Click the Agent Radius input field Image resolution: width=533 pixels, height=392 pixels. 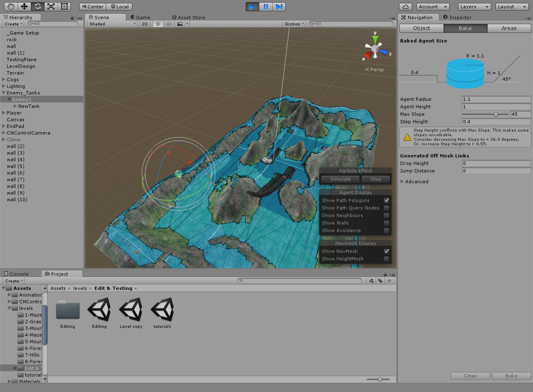pyautogui.click(x=496, y=99)
